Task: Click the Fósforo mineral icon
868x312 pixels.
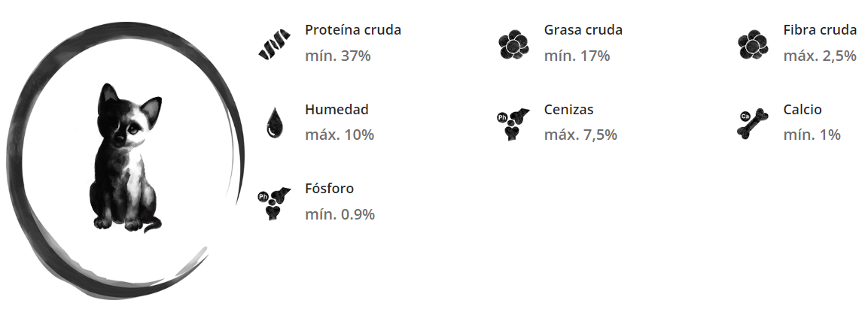Action: coord(274,203)
